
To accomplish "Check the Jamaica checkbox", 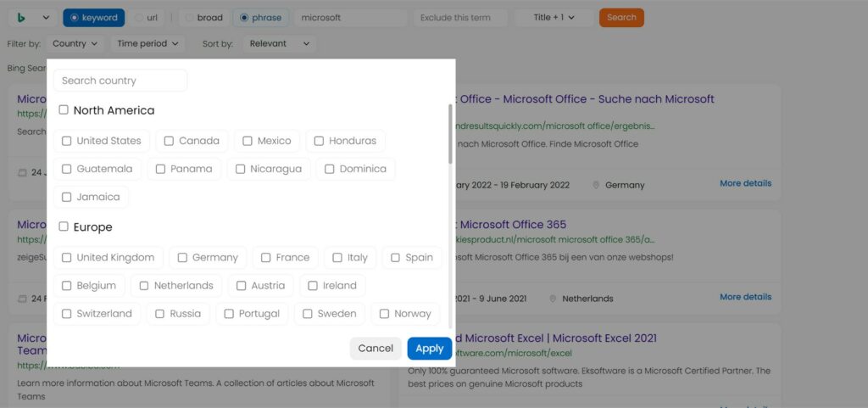I will [66, 197].
